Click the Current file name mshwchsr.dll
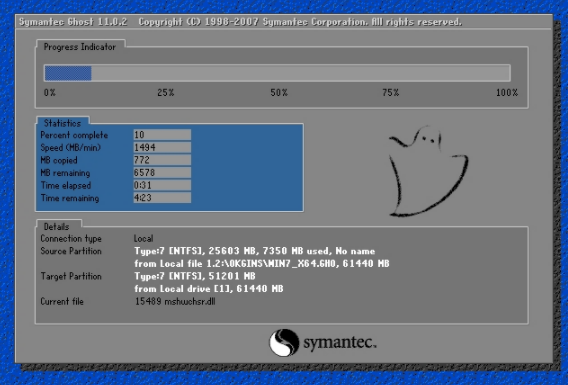 click(x=190, y=301)
